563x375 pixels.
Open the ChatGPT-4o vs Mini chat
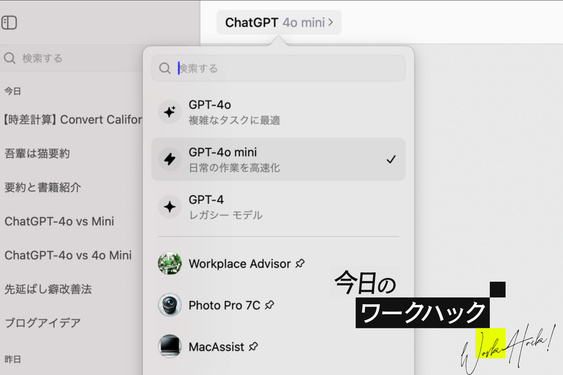[x=59, y=221]
